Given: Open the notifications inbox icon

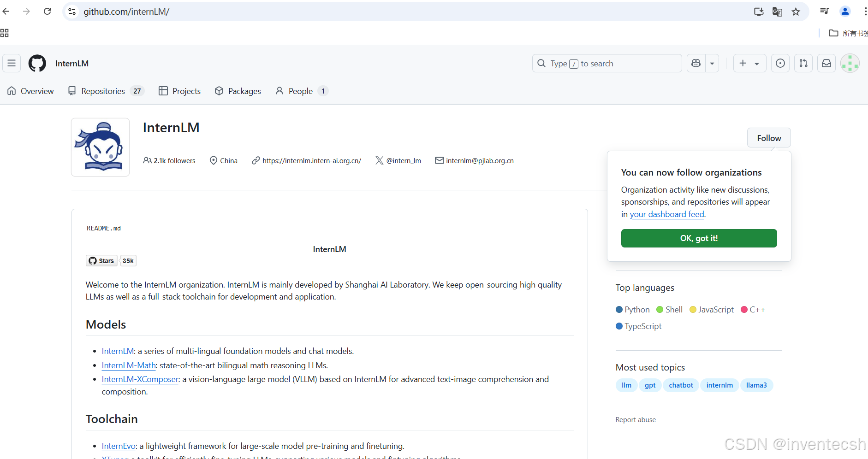Looking at the screenshot, I should tap(826, 63).
